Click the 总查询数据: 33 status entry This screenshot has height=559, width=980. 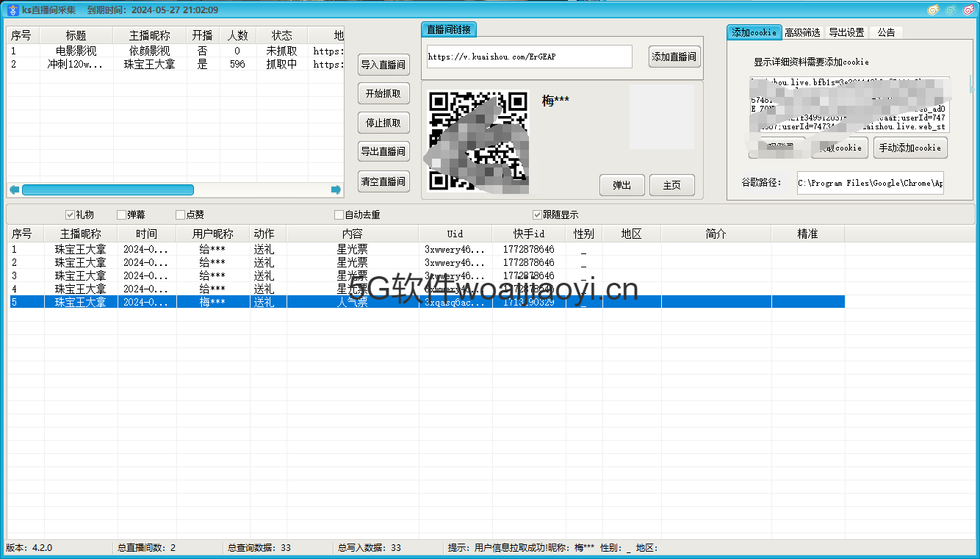tap(259, 548)
